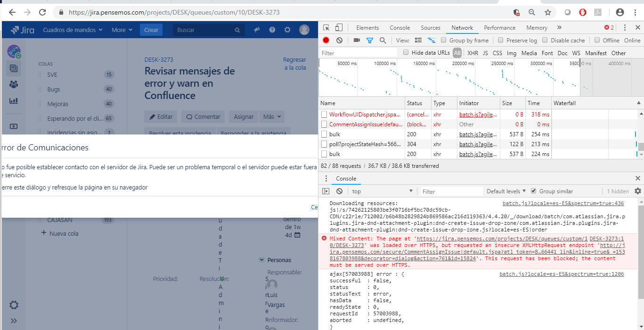Screen dimensions: 644x330
Task: Expand the Cuadros de mandos menu
Action: click(x=73, y=30)
